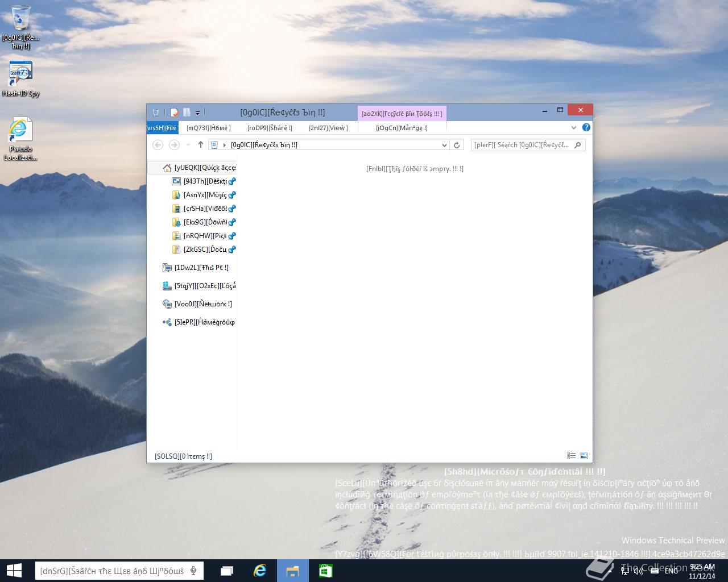The height and width of the screenshot is (582, 728).
Task: Click the Up arrow navigation button
Action: click(x=200, y=145)
